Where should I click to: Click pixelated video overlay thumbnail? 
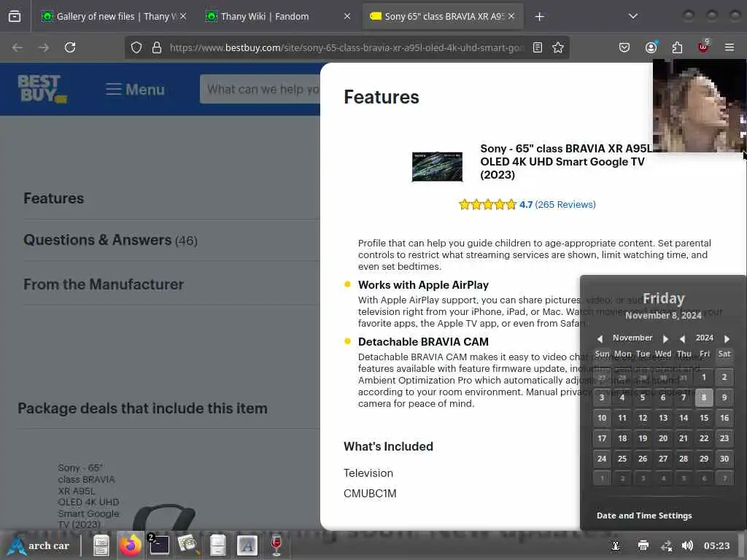[699, 105]
